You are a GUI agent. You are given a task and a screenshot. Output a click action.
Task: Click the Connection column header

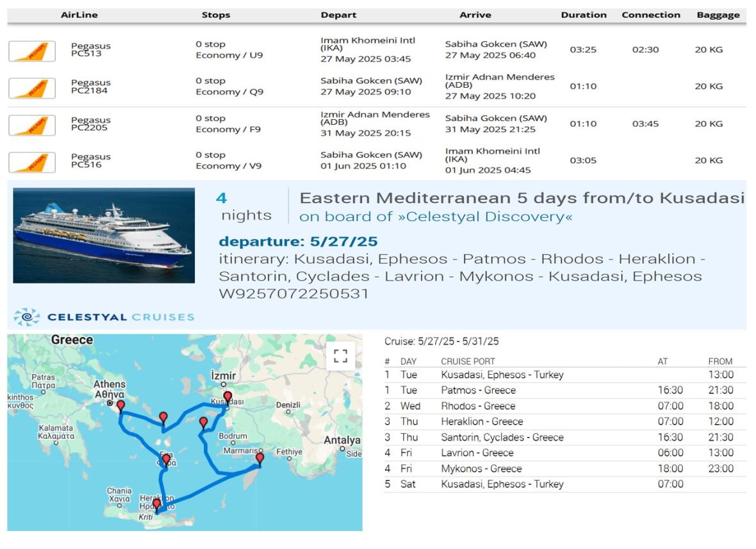point(650,15)
